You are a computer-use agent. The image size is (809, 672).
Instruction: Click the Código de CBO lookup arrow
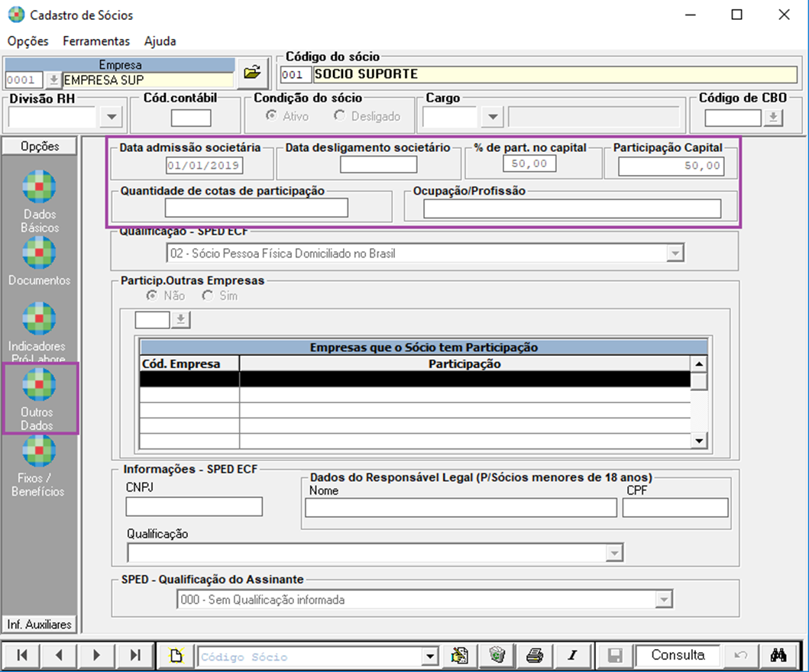pyautogui.click(x=773, y=118)
